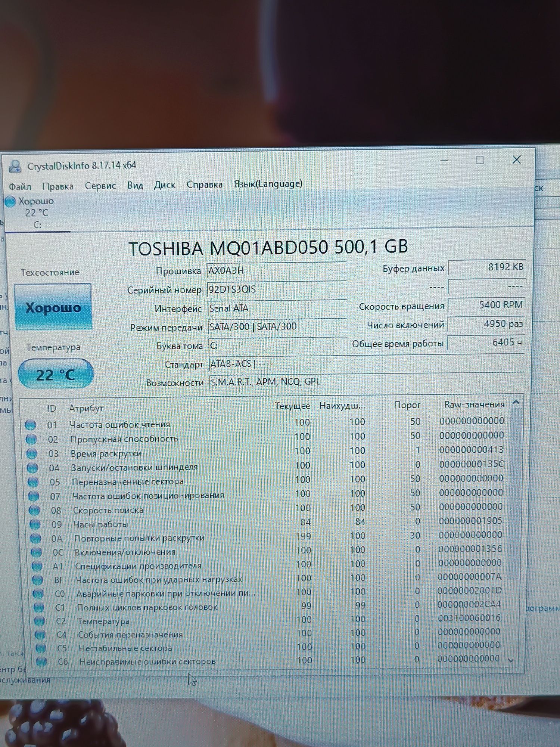Click the Текущее column header
Viewport: 560px width, 747px height.
(292, 406)
